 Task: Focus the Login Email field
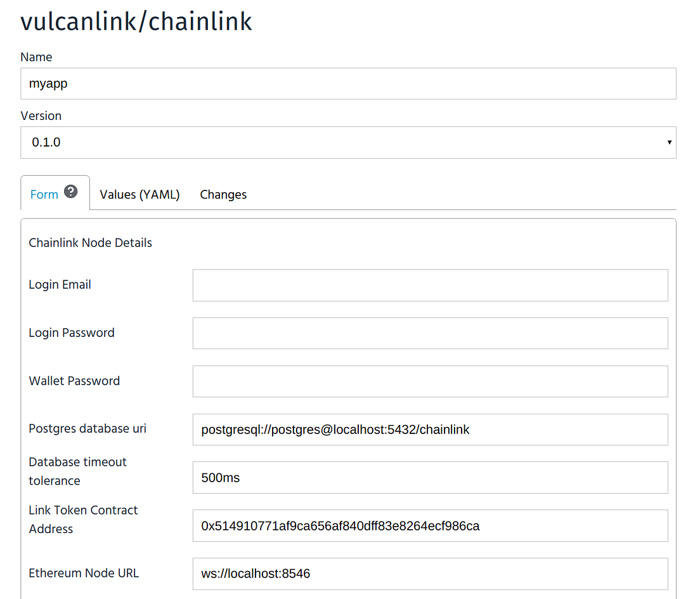pyautogui.click(x=430, y=285)
